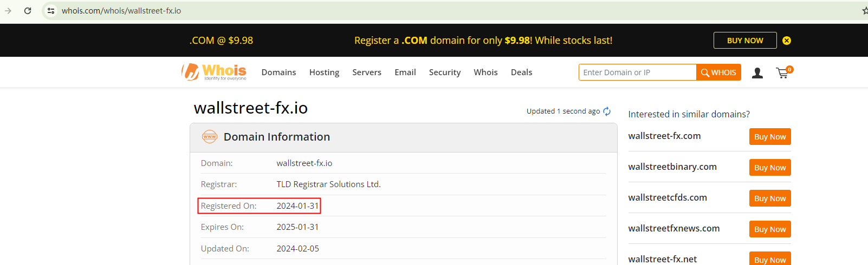Click the Whois logo

coord(214,72)
